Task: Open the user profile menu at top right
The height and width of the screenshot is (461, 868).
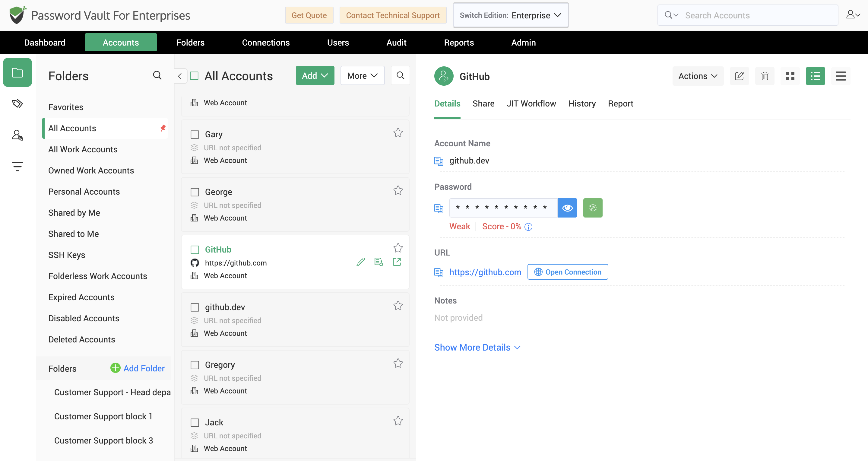Action: click(x=853, y=15)
